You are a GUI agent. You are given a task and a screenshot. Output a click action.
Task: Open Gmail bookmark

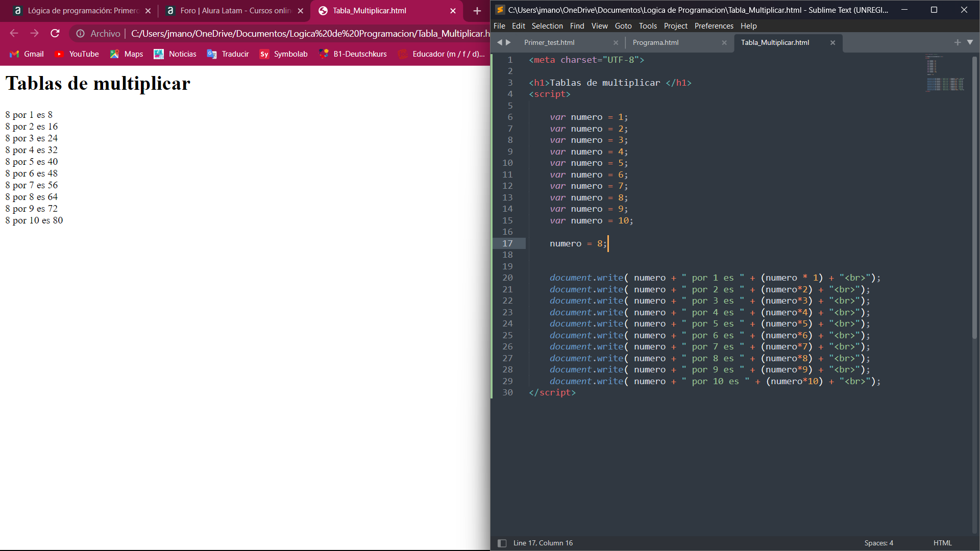click(27, 54)
